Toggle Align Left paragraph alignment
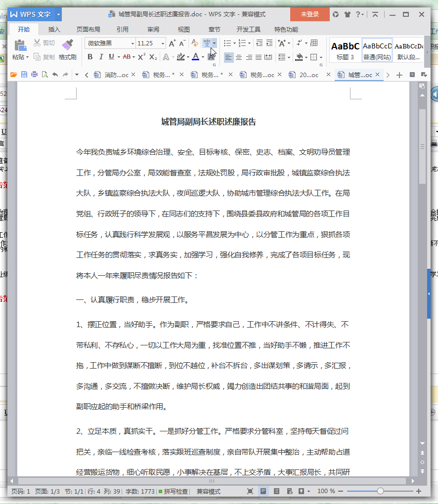 click(228, 57)
